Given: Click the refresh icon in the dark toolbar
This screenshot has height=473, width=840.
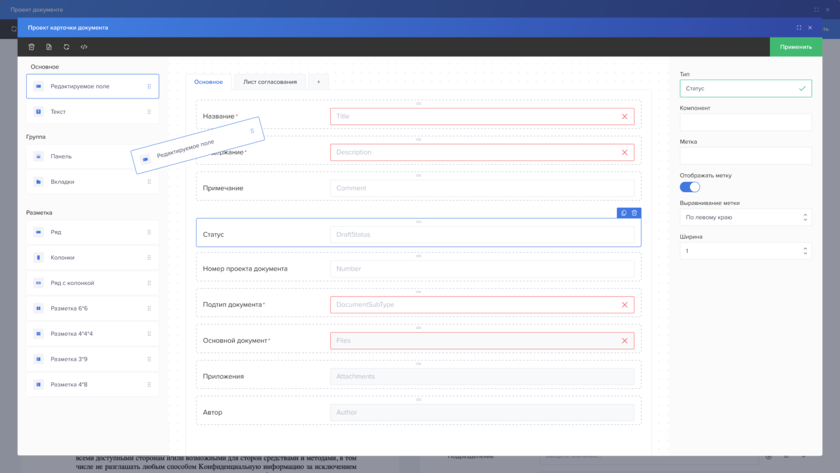Looking at the screenshot, I should tap(67, 47).
